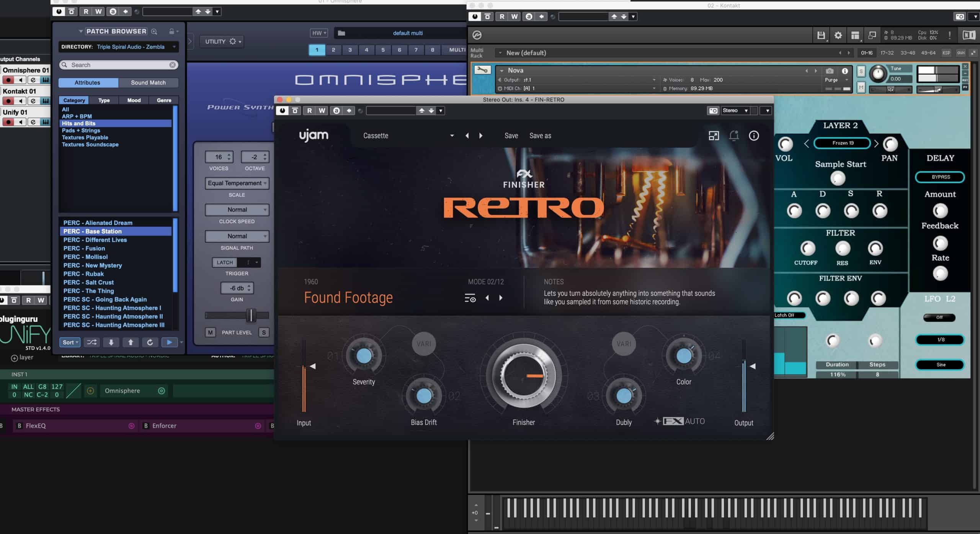Click the Severity knob
The image size is (980, 534).
[364, 355]
